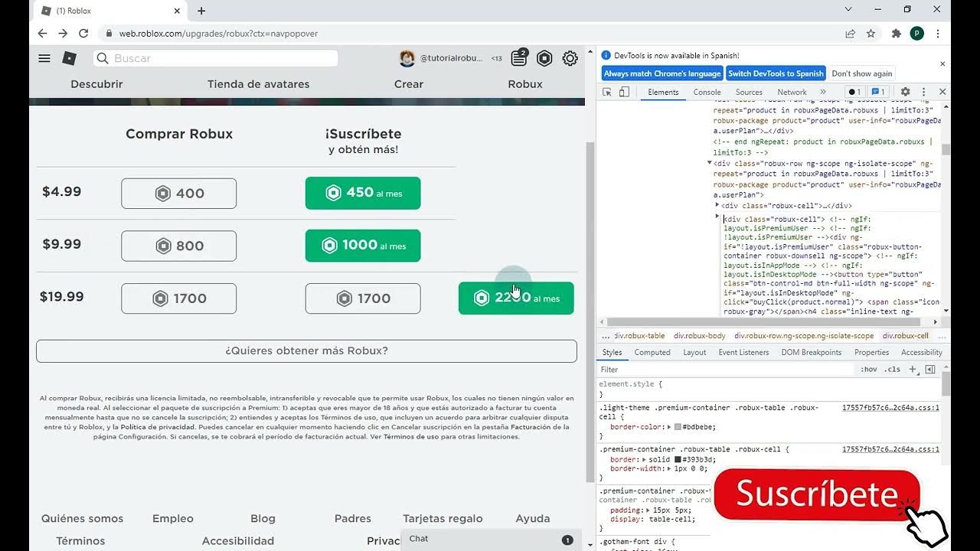The height and width of the screenshot is (551, 980).
Task: Show more DevTools tabs chevron
Action: pos(823,92)
